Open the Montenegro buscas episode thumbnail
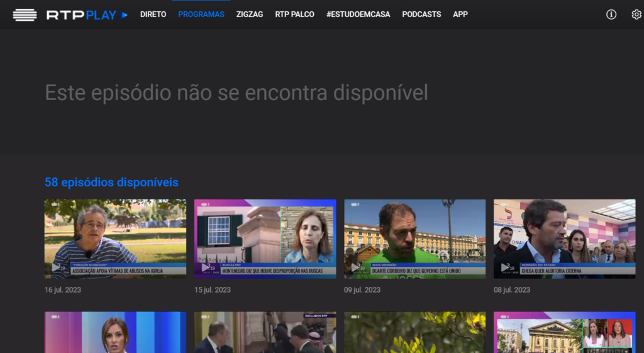The width and height of the screenshot is (644, 353). click(265, 239)
